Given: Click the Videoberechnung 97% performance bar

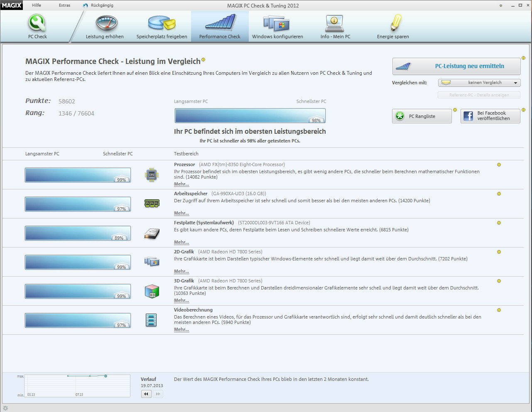Looking at the screenshot, I should point(78,320).
